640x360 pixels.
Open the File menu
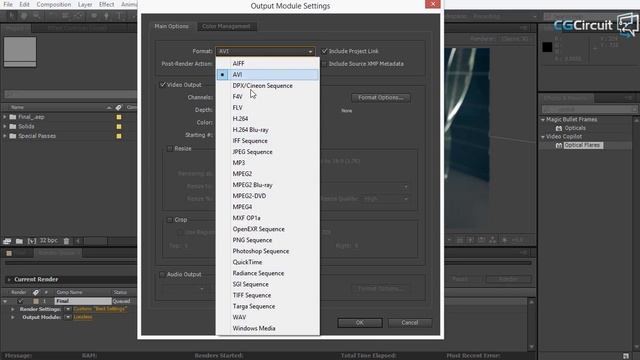8,4
